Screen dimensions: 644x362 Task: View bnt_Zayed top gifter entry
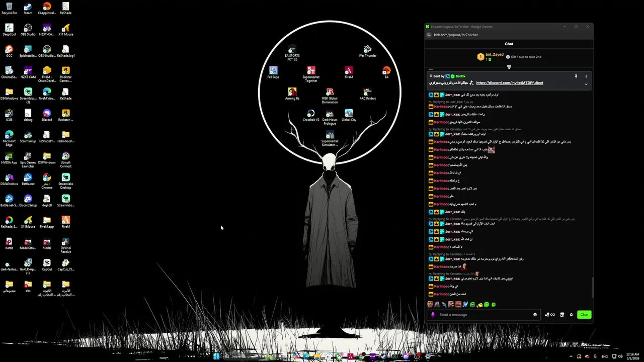(490, 57)
